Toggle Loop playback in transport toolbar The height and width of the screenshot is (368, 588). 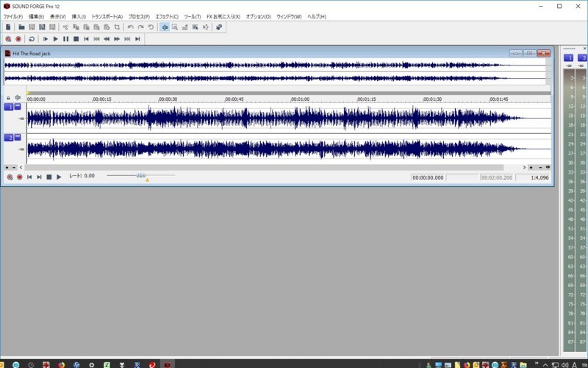(x=32, y=39)
